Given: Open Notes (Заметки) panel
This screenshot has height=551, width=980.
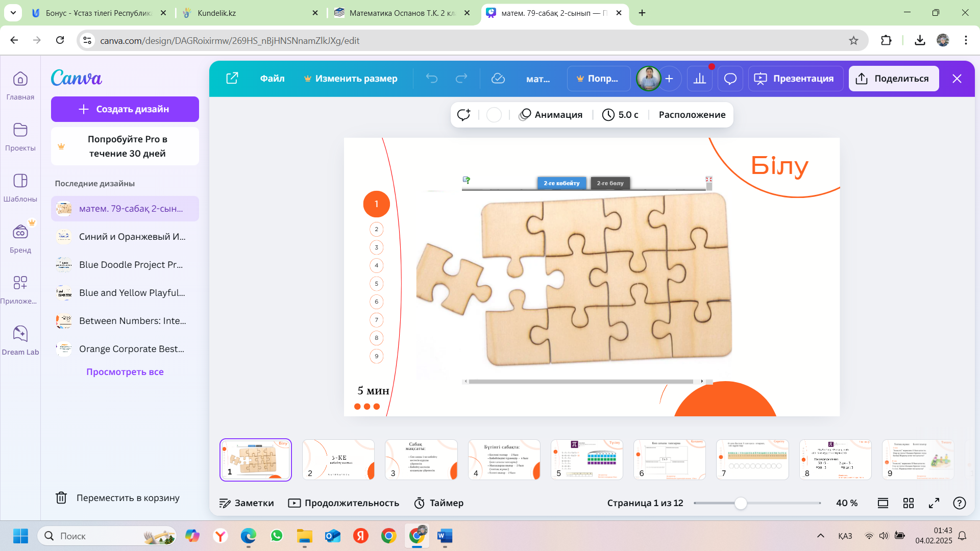Looking at the screenshot, I should (247, 503).
